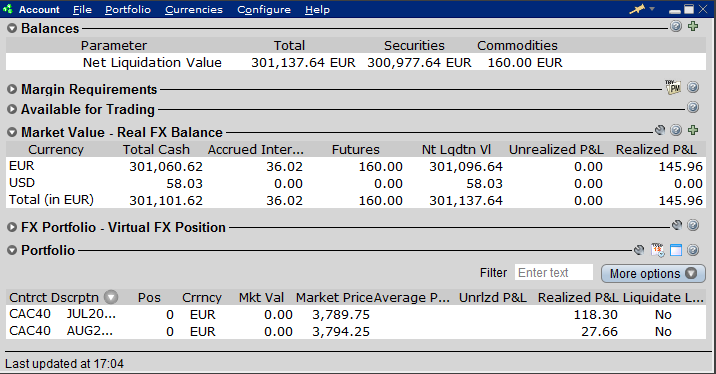Click the blue window icon in Portfolio header
The image size is (716, 374).
coord(676,250)
